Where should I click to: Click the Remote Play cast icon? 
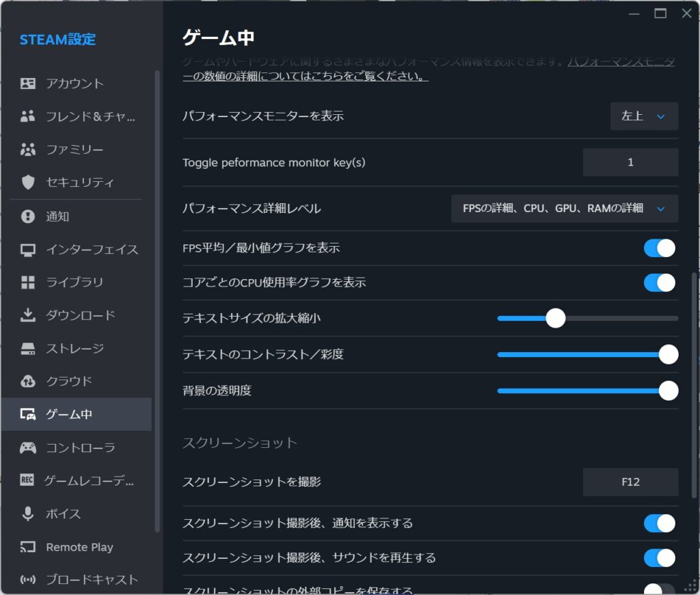pos(27,546)
